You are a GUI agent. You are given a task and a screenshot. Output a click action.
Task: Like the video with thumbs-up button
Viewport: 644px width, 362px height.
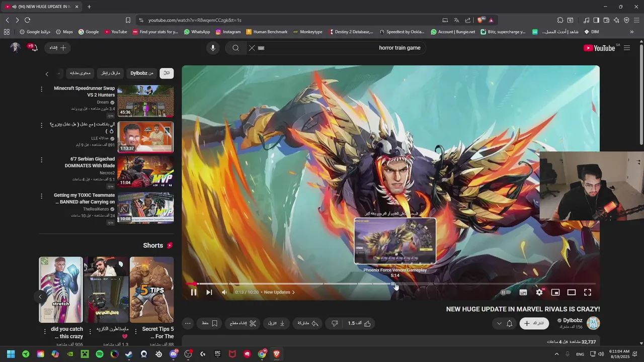[360, 323]
